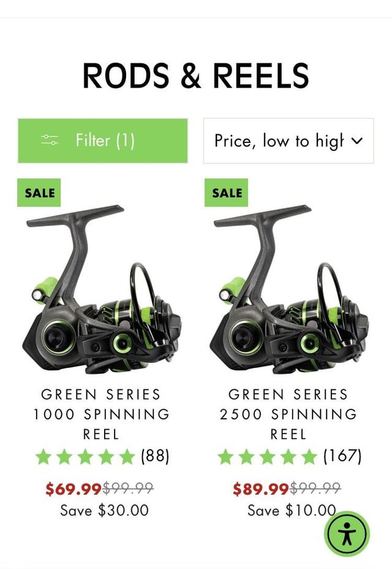Image resolution: width=392 pixels, height=569 pixels.
Task: Click star rating of 1000 Spinning Reel
Action: 85,457
